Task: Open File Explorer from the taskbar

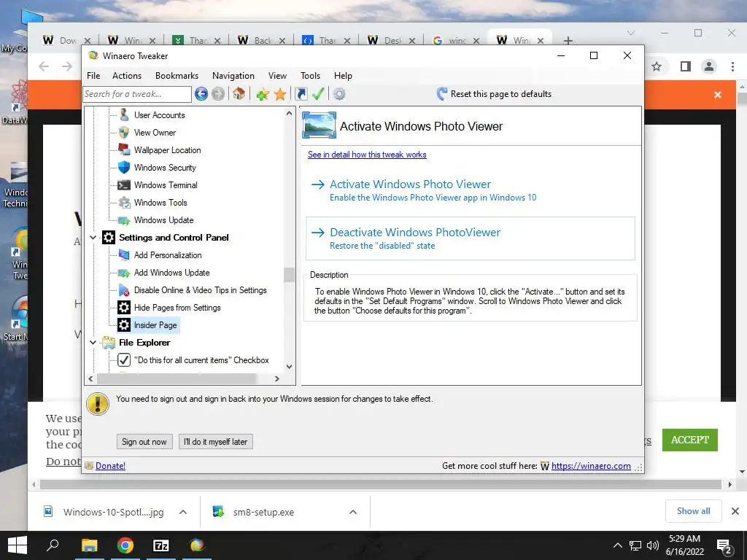Action: coord(89,545)
